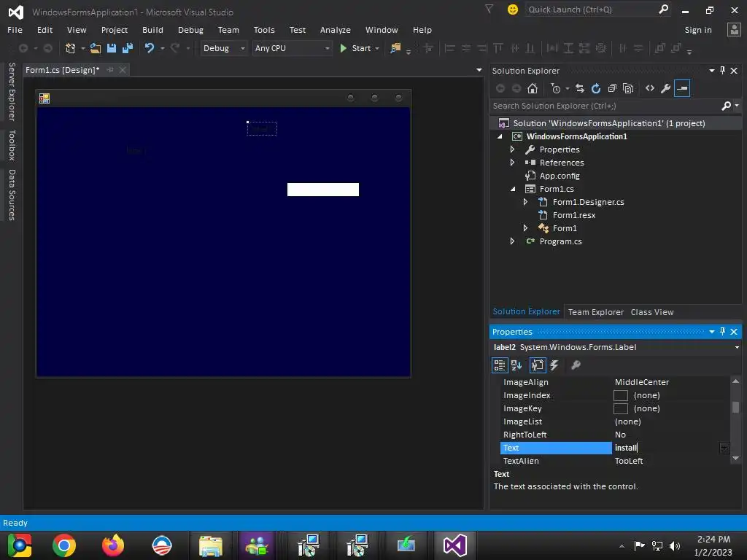Save the current file with Save icon

(x=112, y=48)
